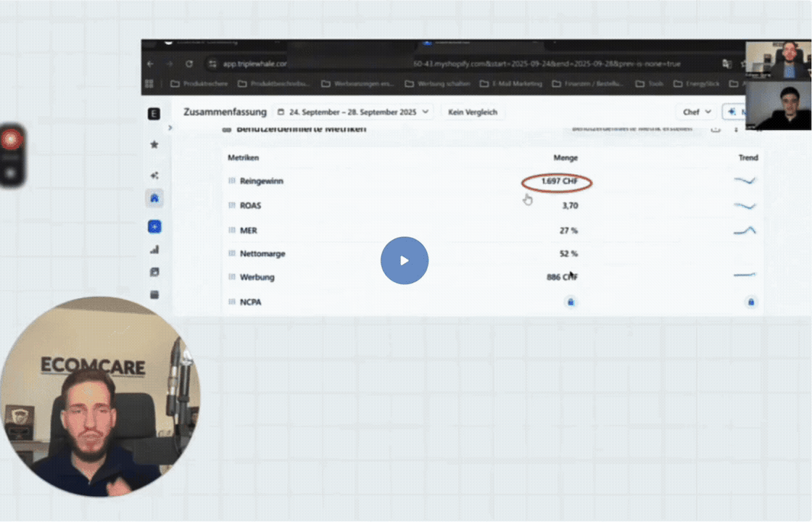Screen dimensions: 812x522
Task: Click the ROAS metric row label
Action: pyautogui.click(x=250, y=206)
